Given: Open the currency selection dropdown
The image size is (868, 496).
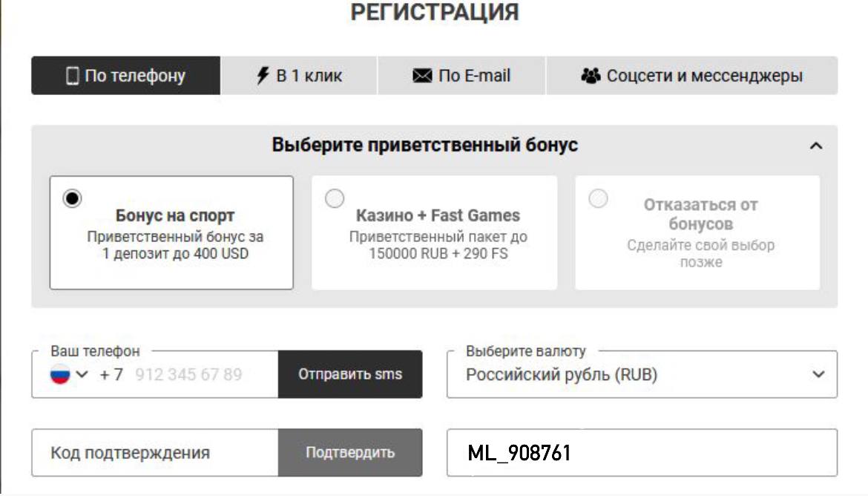Looking at the screenshot, I should click(818, 374).
